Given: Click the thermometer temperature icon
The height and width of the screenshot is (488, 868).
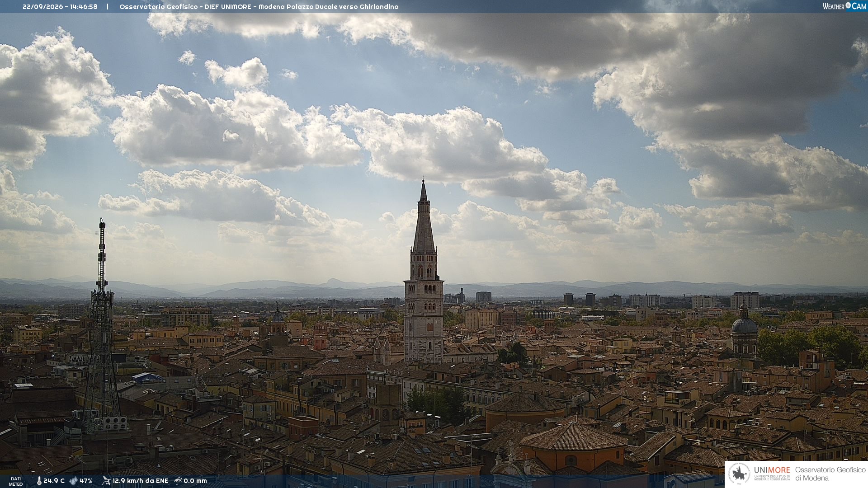Looking at the screenshot, I should [39, 481].
